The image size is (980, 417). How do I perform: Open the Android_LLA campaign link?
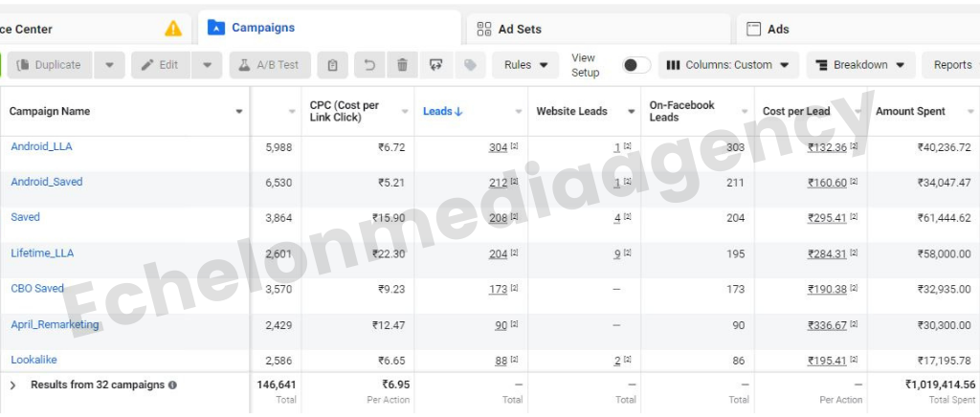[41, 146]
